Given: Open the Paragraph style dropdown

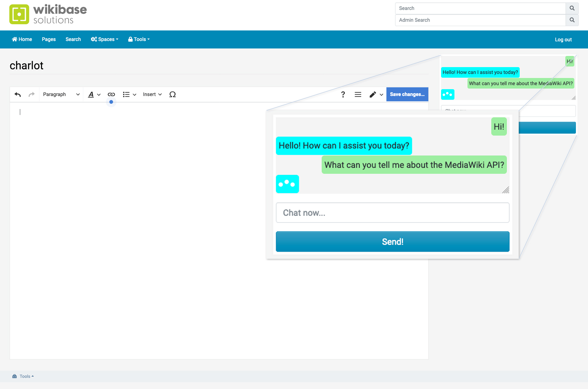Looking at the screenshot, I should pos(61,94).
